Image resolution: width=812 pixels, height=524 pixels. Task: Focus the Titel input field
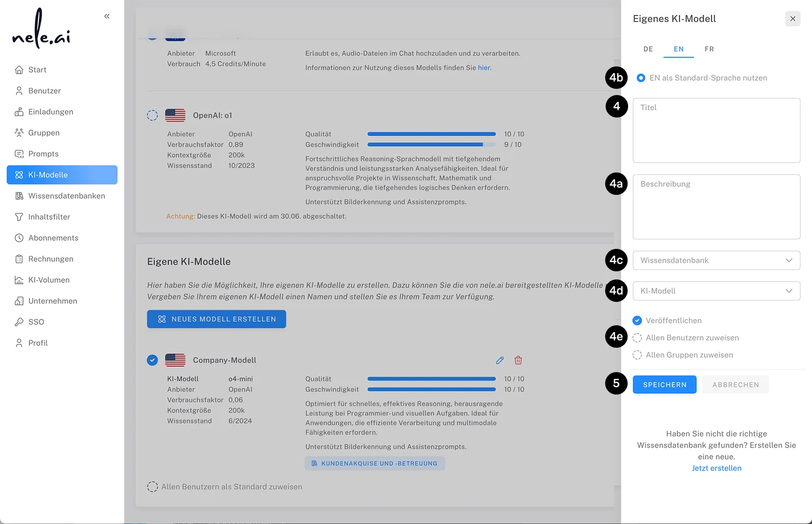coord(716,130)
